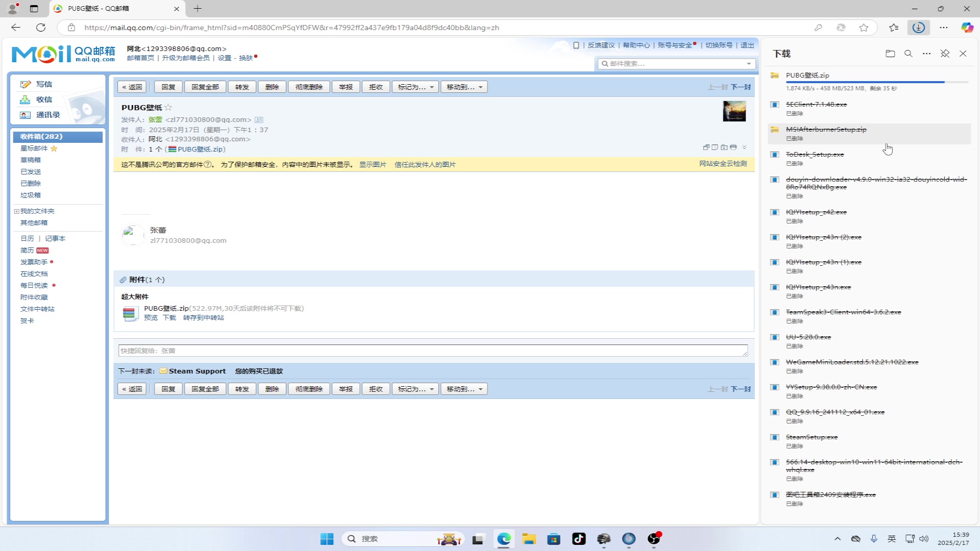This screenshot has width=980, height=551.
Task: Open 已发送 folder
Action: (31, 172)
